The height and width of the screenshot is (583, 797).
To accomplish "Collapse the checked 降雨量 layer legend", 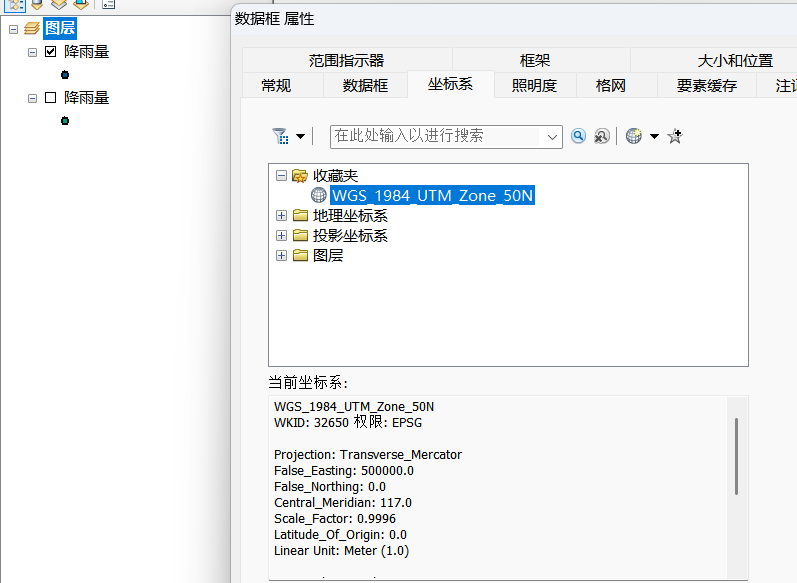I will click(33, 52).
